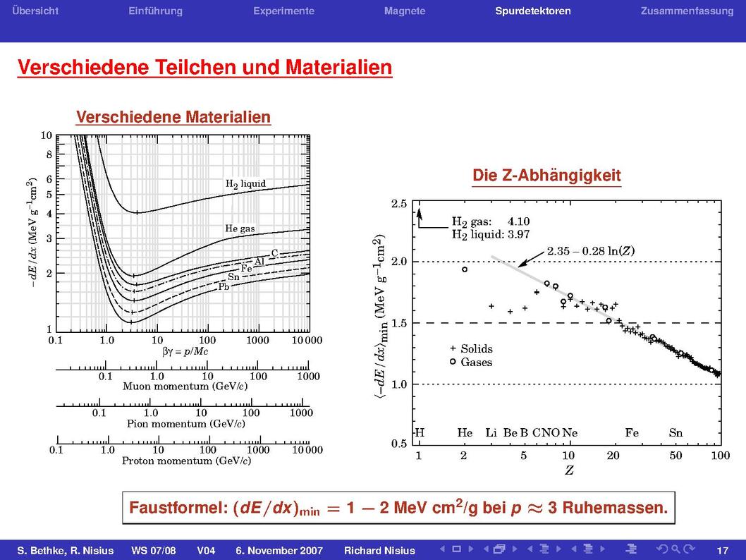Click 'H2 liquid: 3.97' annotation
Image resolution: width=746 pixels, height=560 pixels.
click(x=491, y=234)
